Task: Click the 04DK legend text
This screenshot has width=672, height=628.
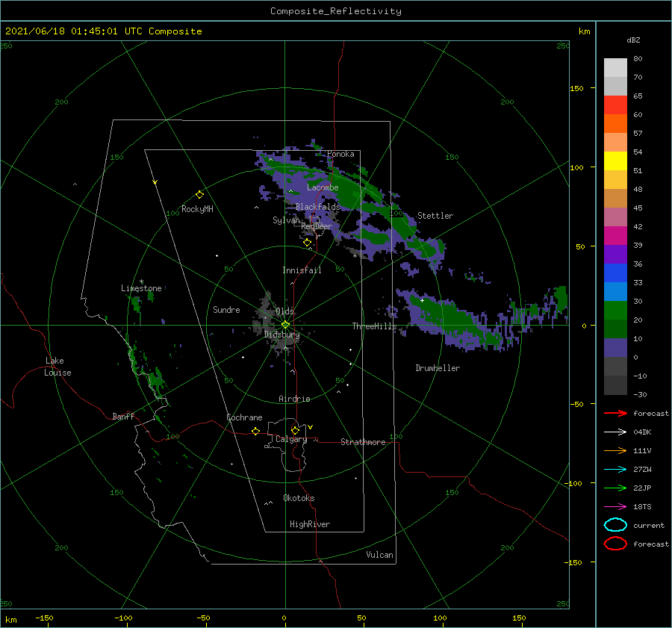Action: 642,432
